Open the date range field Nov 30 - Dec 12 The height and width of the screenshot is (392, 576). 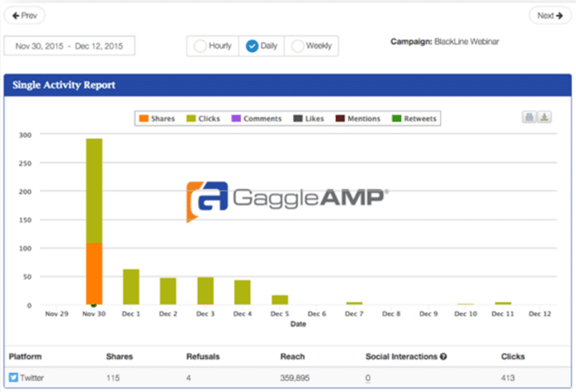(x=69, y=46)
